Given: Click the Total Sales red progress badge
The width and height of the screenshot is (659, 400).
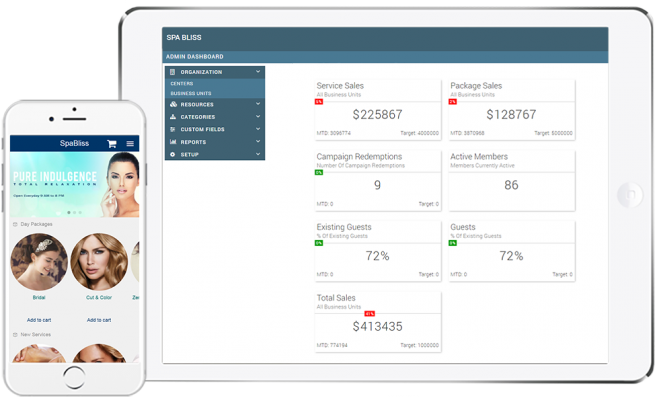Looking at the screenshot, I should pyautogui.click(x=369, y=313).
